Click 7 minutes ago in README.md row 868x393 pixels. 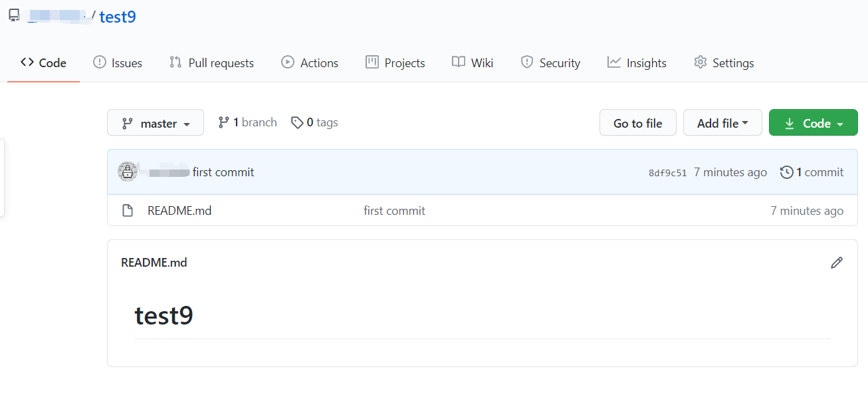point(807,211)
